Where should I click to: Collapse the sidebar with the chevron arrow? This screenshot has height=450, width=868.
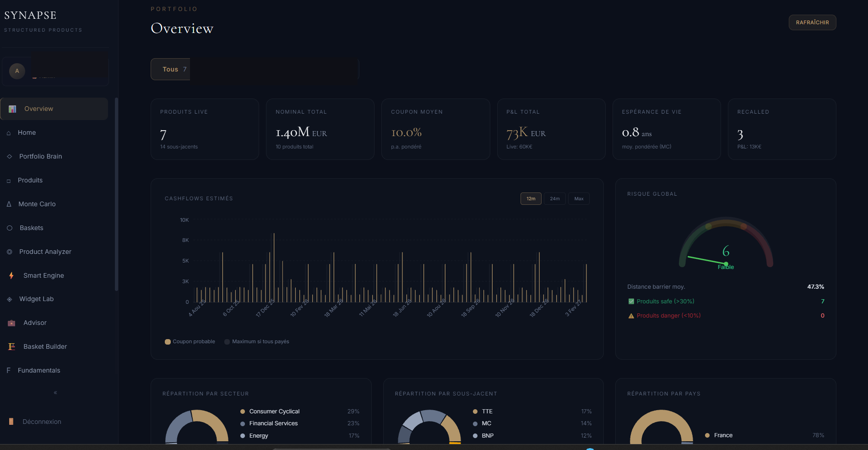pyautogui.click(x=55, y=393)
